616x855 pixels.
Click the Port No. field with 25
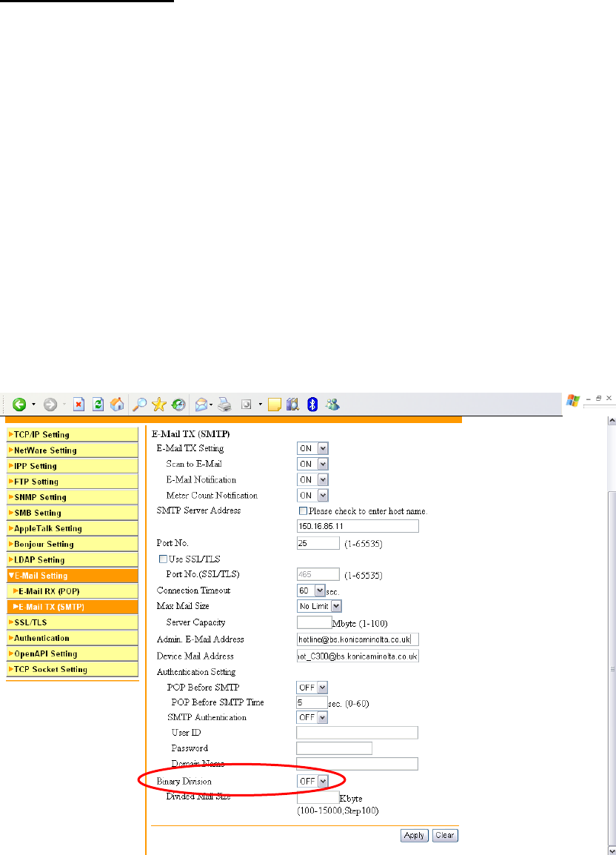pyautogui.click(x=318, y=543)
